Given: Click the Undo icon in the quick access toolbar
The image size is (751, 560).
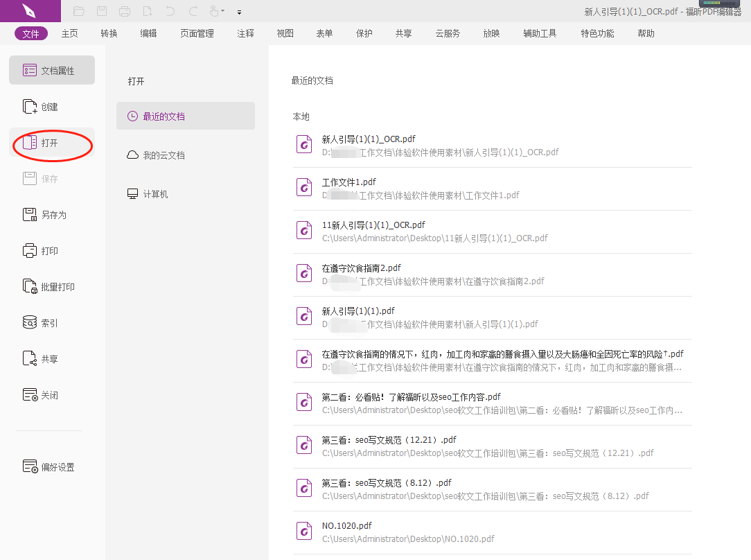Looking at the screenshot, I should click(171, 11).
